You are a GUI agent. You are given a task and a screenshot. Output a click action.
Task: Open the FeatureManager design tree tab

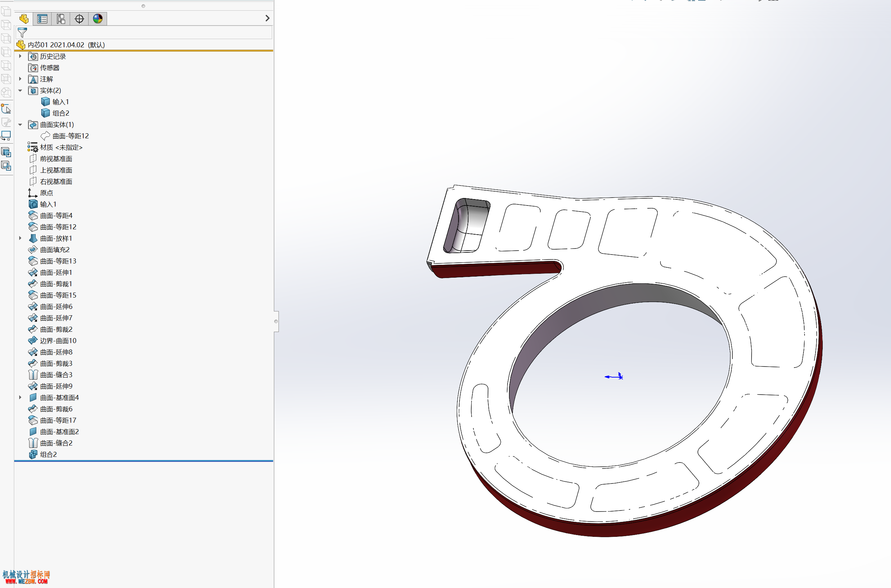[x=23, y=19]
